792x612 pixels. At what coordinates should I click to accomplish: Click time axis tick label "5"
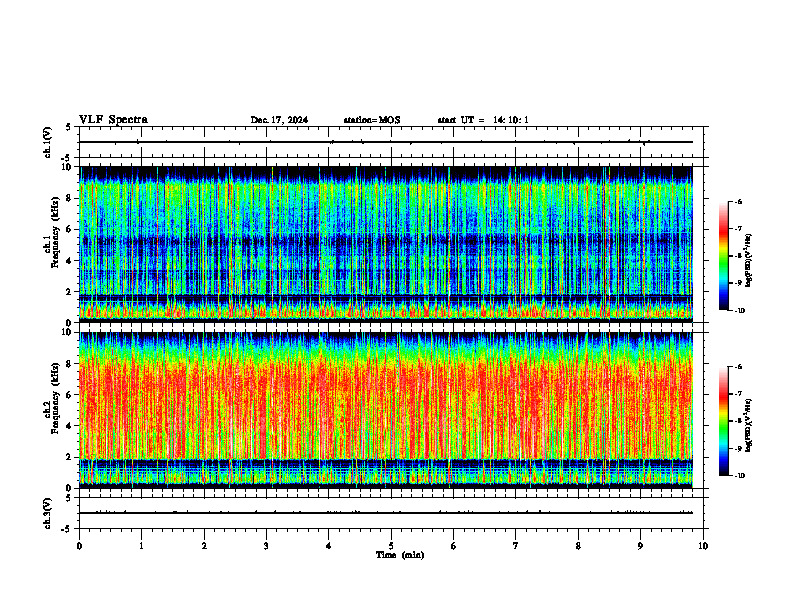pos(391,546)
